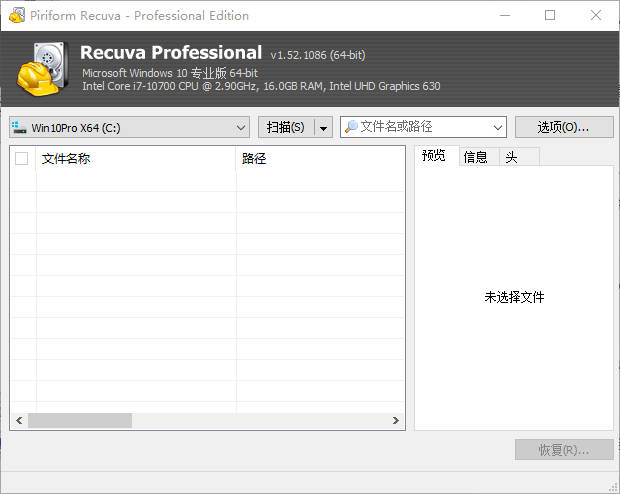Click the 恢复(R)... recover button
620x494 pixels.
(564, 449)
